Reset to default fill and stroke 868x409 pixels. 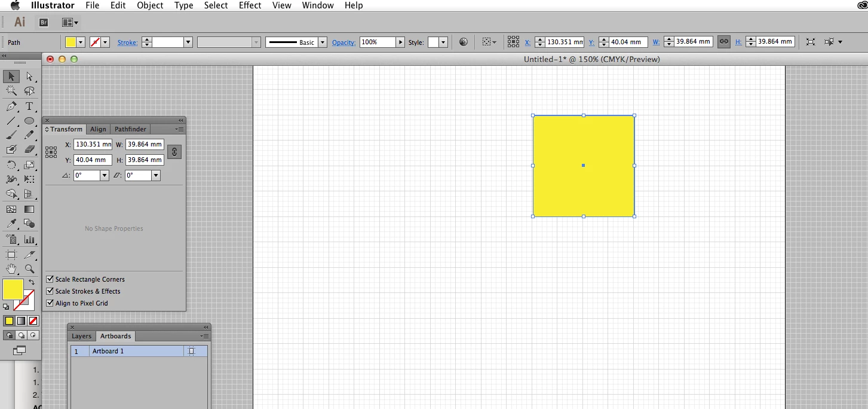click(x=6, y=307)
